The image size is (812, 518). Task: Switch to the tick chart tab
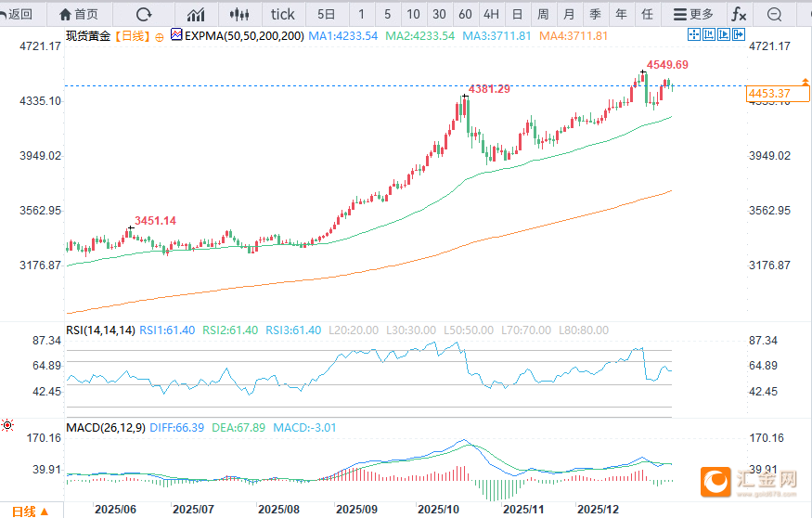coord(282,14)
